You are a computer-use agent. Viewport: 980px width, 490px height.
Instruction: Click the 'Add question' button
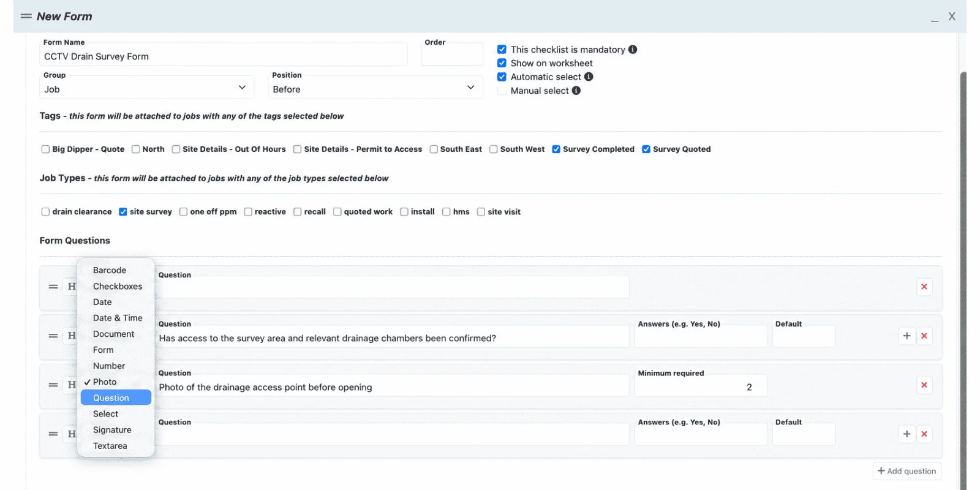(907, 471)
